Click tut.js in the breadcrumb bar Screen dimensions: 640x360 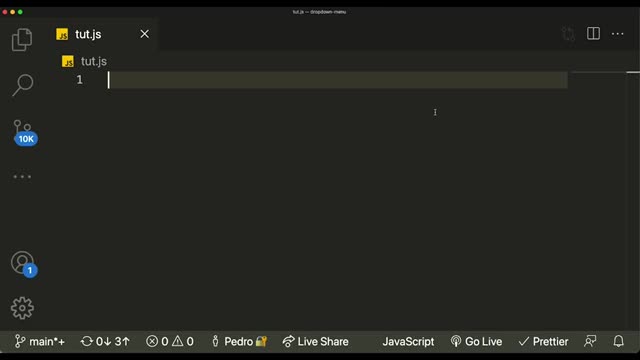(x=93, y=61)
